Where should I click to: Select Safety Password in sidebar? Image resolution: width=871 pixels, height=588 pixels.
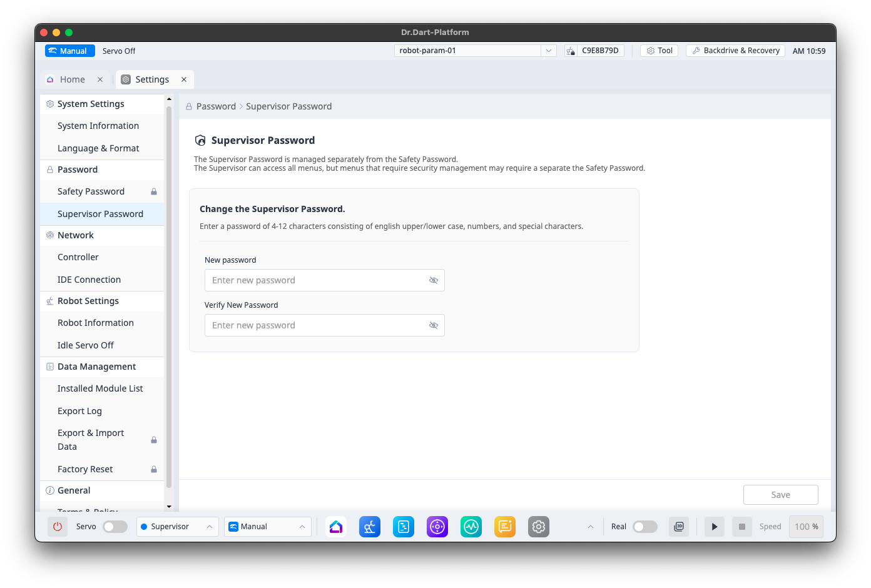(x=91, y=191)
